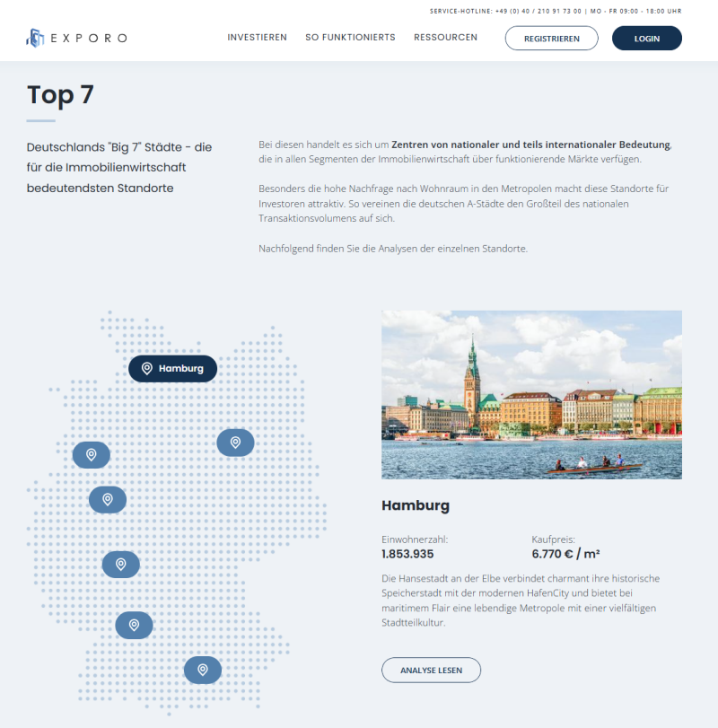Click the Hansestadt an der Elbe description
Image resolution: width=718 pixels, height=728 pixels.
pos(521,601)
